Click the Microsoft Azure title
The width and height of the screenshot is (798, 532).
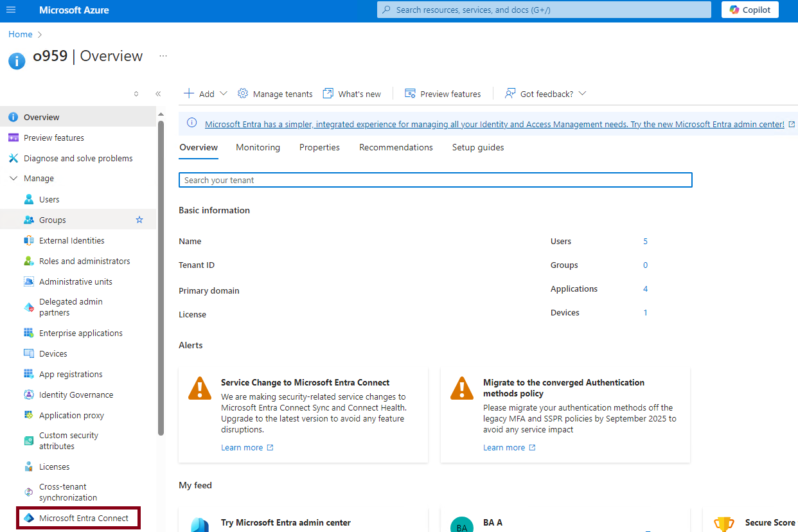pos(74,10)
